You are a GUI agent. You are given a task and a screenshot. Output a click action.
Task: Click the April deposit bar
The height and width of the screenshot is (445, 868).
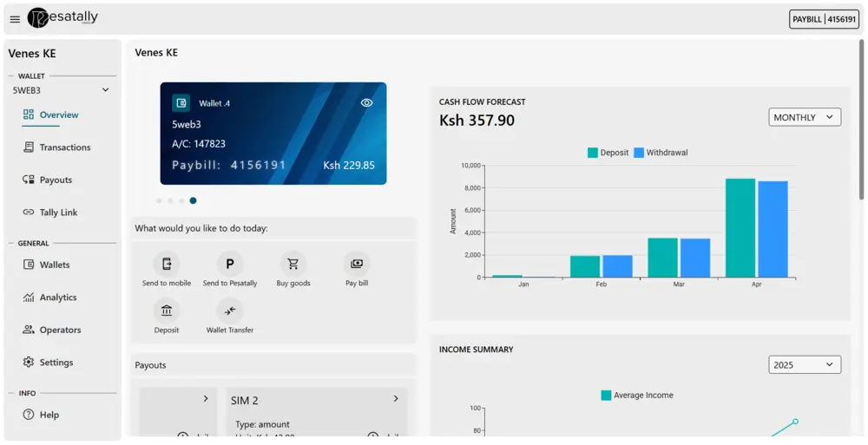tap(740, 228)
